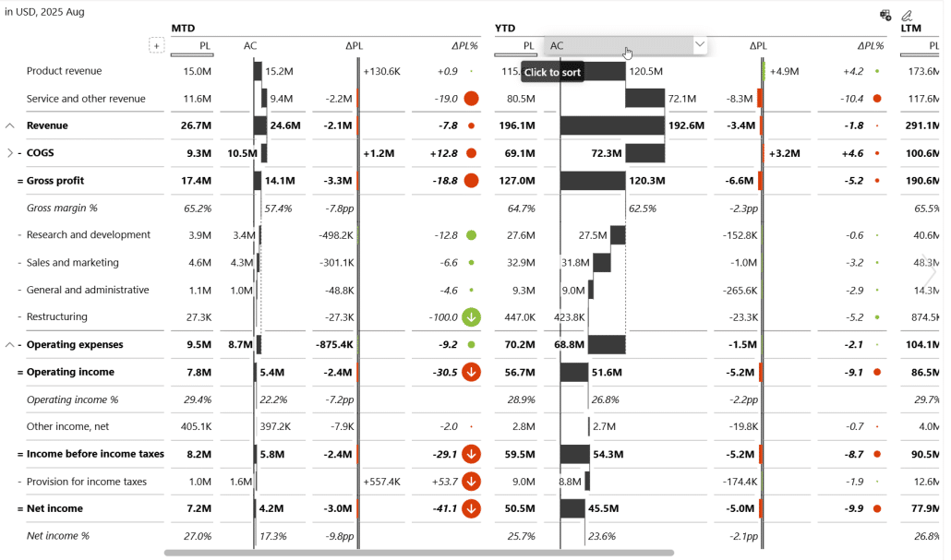Click the red circle next to Gross profit -18.8
Image resolution: width=951 pixels, height=560 pixels.
tap(470, 181)
